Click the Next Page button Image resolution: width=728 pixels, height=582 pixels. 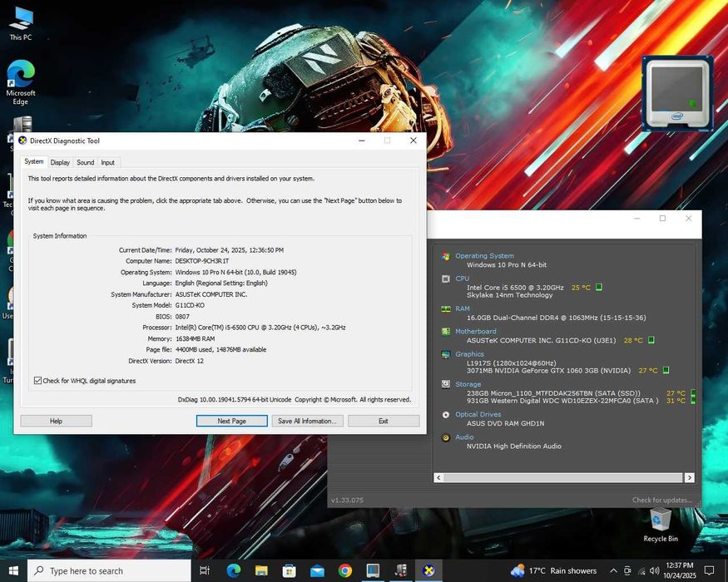[231, 421]
